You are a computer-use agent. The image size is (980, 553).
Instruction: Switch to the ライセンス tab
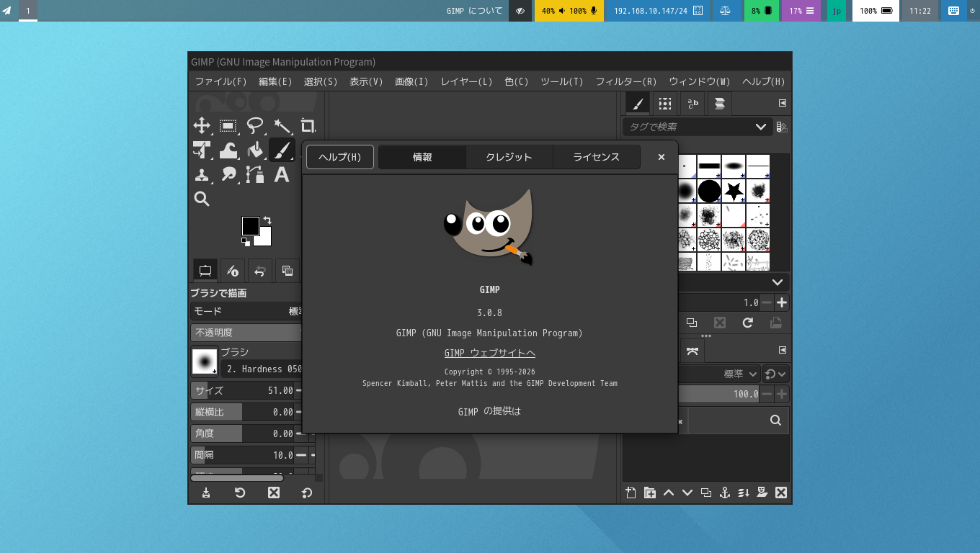coord(596,157)
